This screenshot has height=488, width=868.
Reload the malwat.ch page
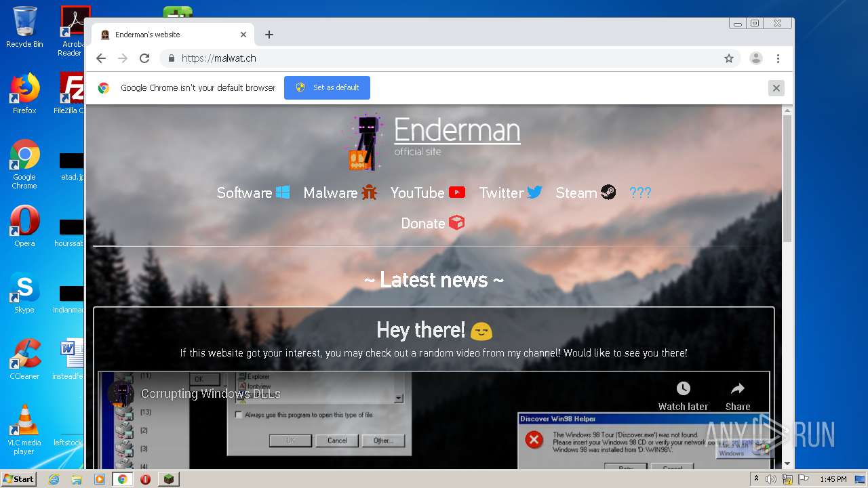(x=144, y=58)
